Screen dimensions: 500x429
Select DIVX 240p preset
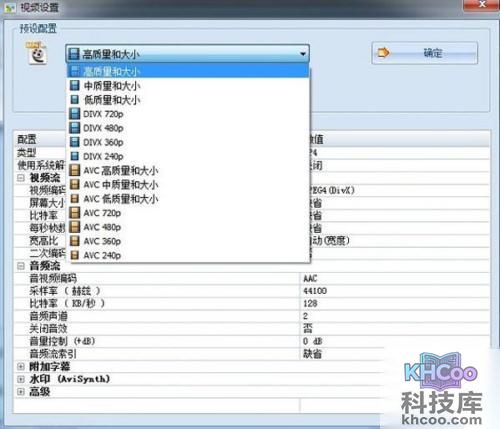188,156
